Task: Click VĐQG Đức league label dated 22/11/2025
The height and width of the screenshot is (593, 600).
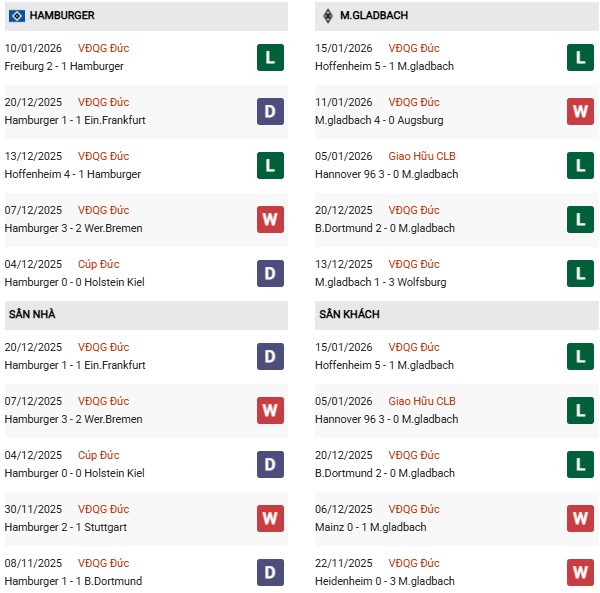Action: [413, 563]
